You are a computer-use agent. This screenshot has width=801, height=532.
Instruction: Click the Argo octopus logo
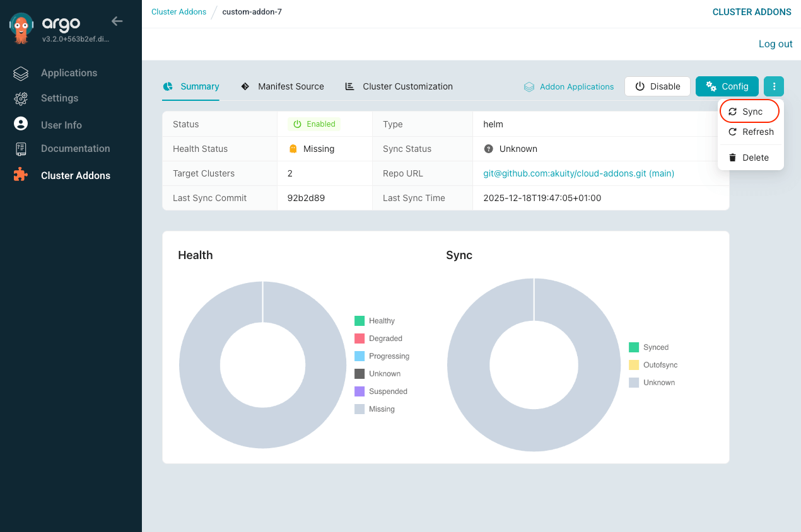[21, 28]
